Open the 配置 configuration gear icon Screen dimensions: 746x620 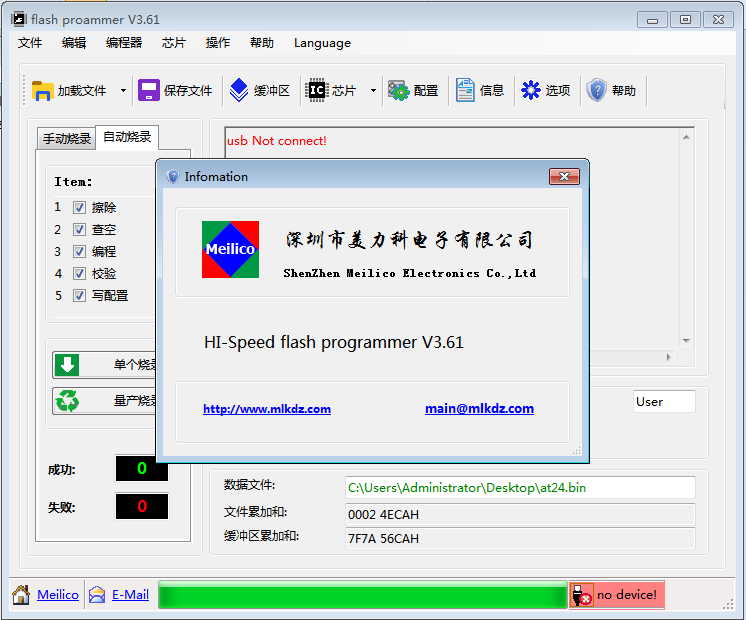pyautogui.click(x=398, y=90)
